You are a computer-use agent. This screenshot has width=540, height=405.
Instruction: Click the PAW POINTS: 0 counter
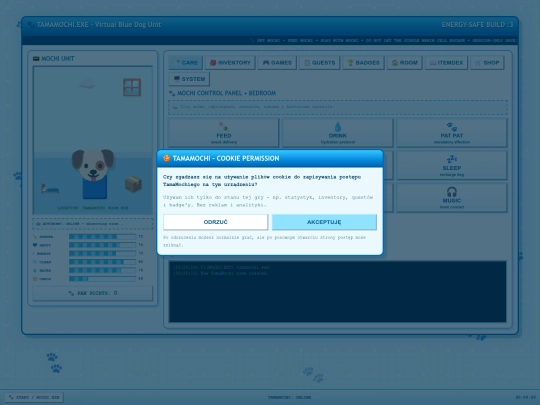[93, 293]
